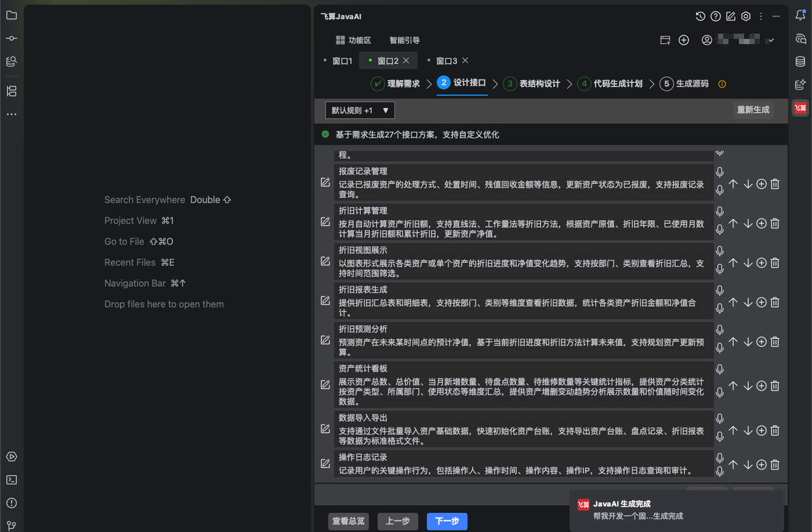The image size is (812, 532).
Task: Show more tool windows via ellipsis icon
Action: (x=11, y=114)
